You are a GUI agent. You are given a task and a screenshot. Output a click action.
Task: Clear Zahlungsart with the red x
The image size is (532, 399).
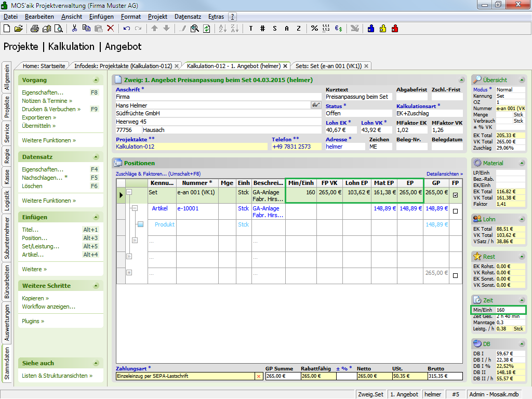point(259,376)
